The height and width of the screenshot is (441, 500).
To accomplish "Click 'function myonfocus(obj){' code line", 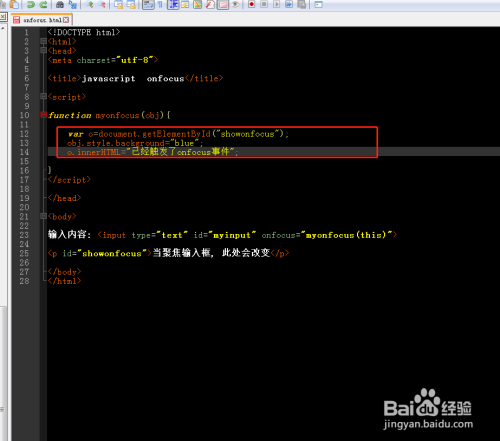I will coord(109,115).
